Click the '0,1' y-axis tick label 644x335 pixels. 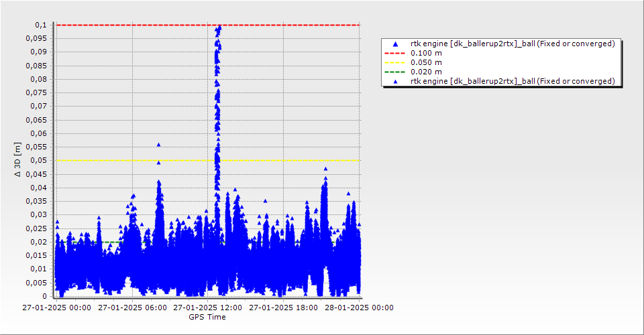click(41, 25)
